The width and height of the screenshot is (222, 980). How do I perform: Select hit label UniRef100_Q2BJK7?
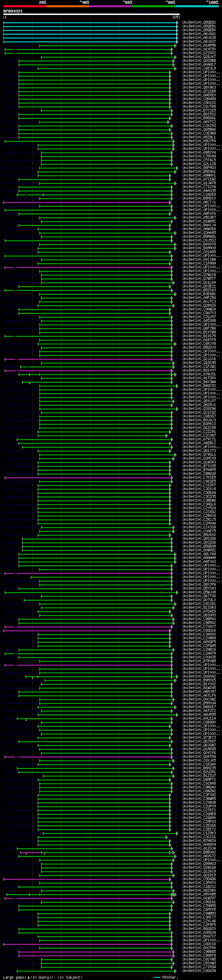(199, 57)
